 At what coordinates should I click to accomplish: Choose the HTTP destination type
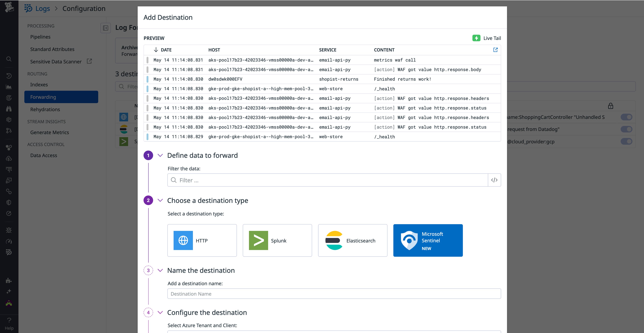pyautogui.click(x=202, y=240)
